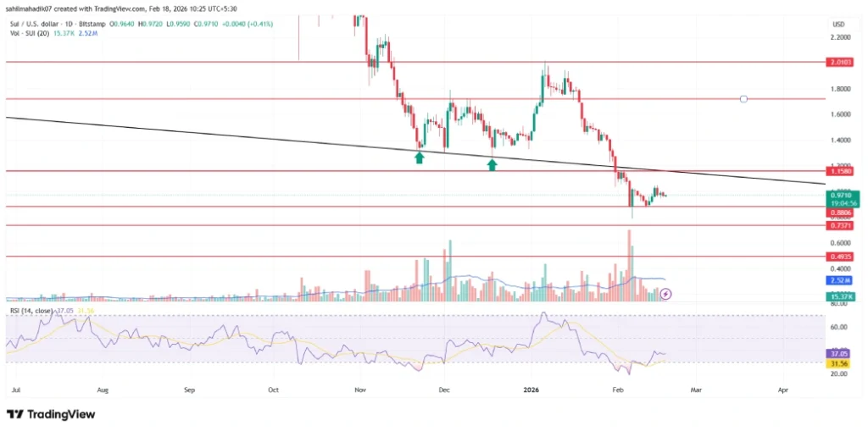Select the circular handle on the horizontal line
The height and width of the screenshot is (431, 868).
(x=743, y=99)
